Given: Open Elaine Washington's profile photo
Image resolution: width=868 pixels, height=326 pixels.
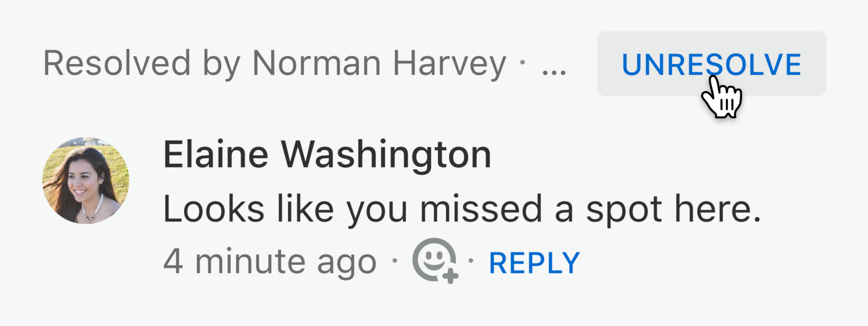Looking at the screenshot, I should (86, 181).
